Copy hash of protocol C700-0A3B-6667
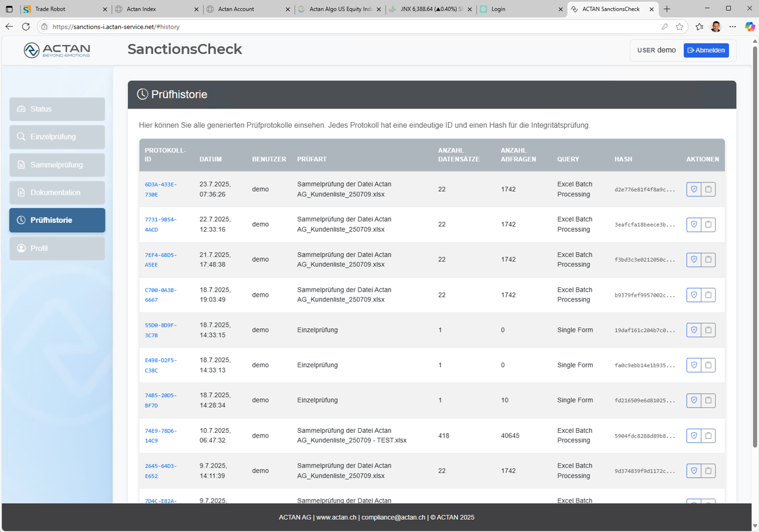 [x=709, y=295]
